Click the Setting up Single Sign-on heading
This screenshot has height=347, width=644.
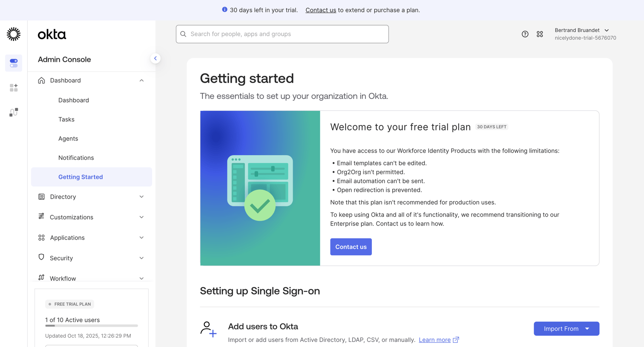(260, 291)
